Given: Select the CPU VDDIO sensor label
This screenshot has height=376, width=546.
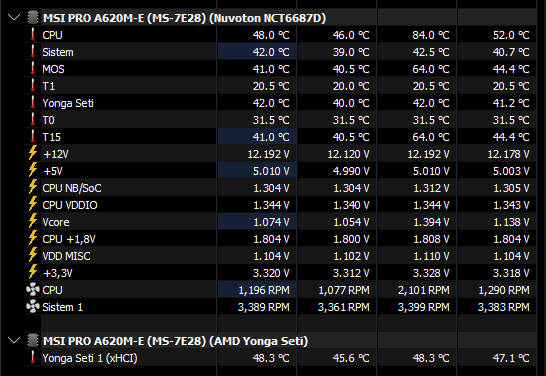Looking at the screenshot, I should click(x=70, y=205).
